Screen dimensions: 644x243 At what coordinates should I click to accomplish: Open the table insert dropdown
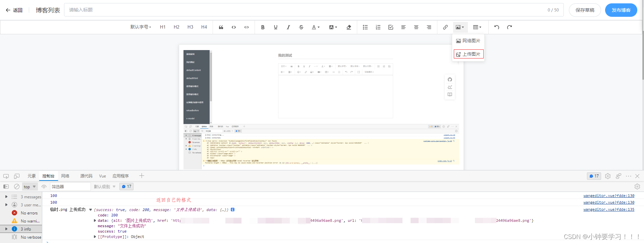click(477, 27)
